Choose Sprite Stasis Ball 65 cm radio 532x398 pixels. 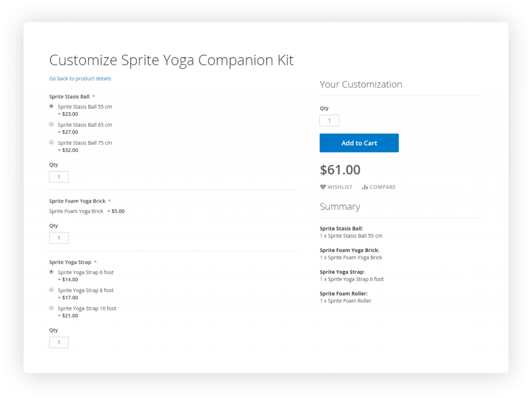pos(51,125)
